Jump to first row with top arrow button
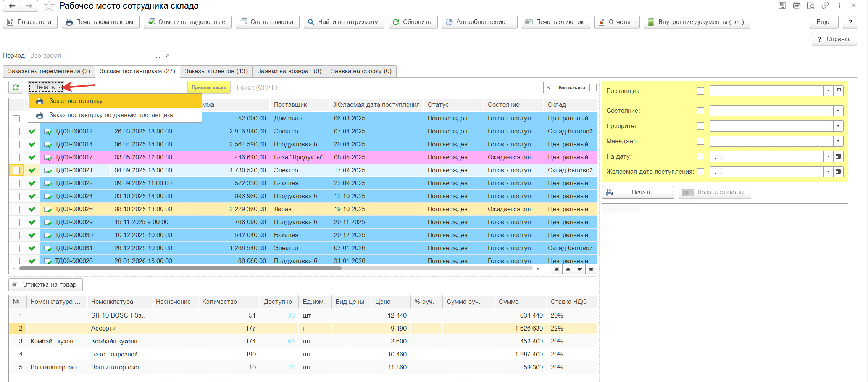This screenshot has width=868, height=382. tap(557, 269)
